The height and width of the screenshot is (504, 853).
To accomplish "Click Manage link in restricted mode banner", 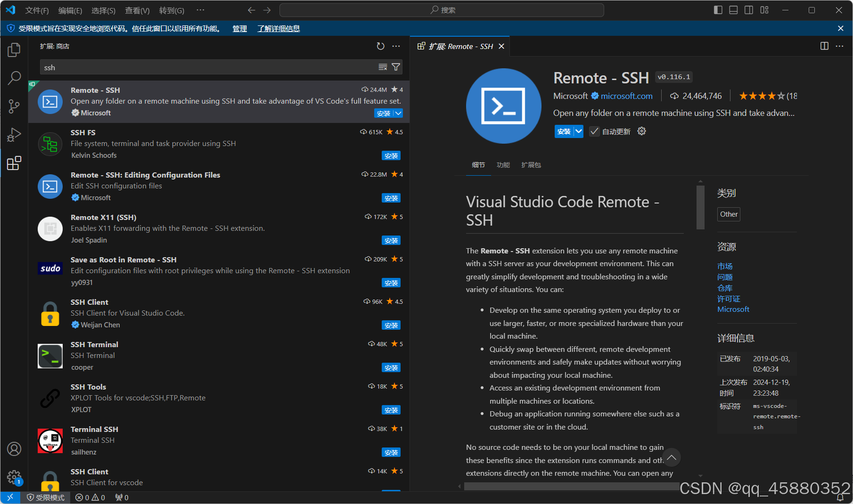I will click(x=239, y=28).
